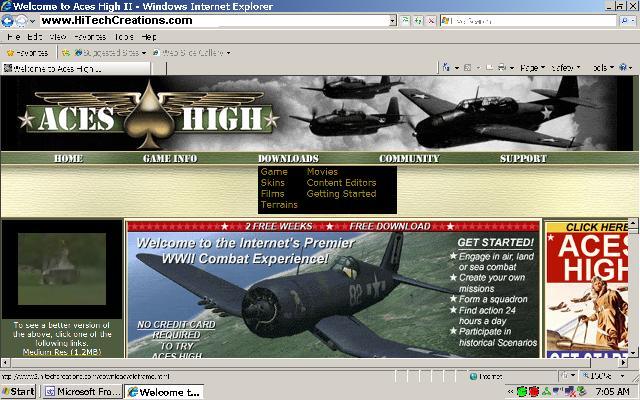Expand the Print options dropdown arrow
This screenshot has width=640, height=400.
[511, 68]
